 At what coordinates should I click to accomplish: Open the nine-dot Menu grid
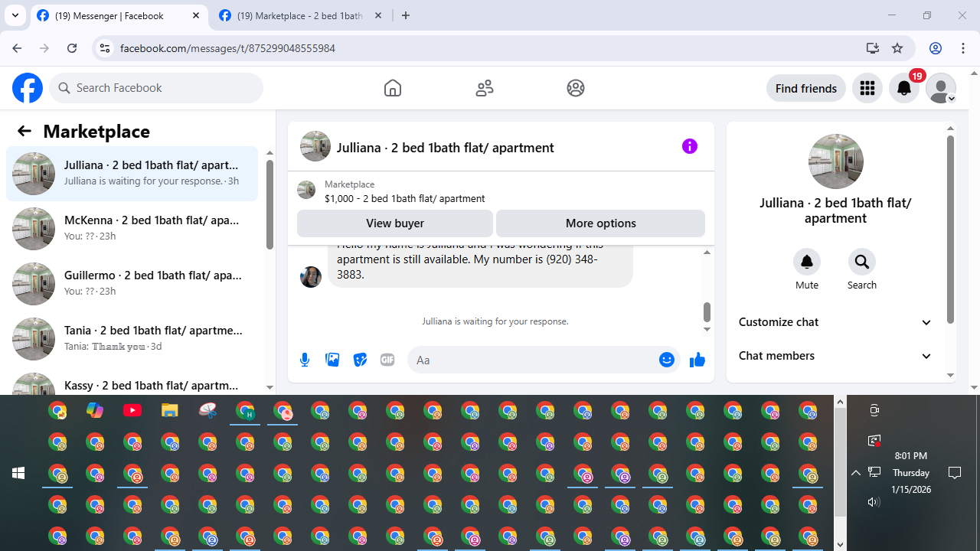pyautogui.click(x=867, y=88)
